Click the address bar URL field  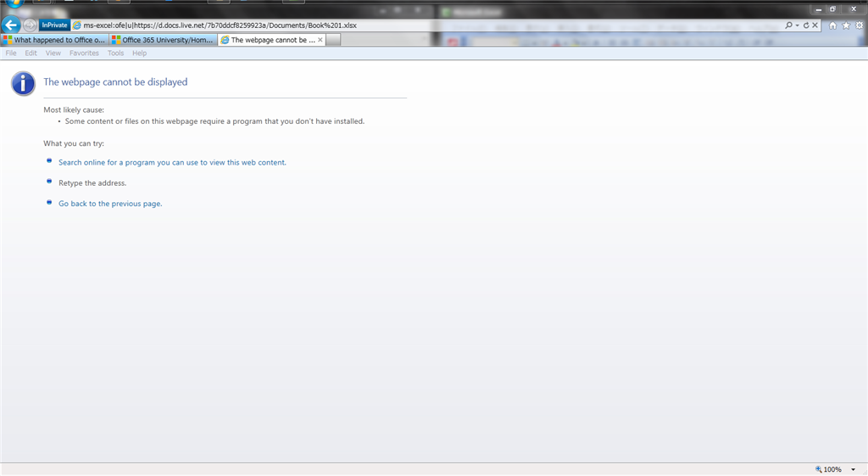pos(431,25)
